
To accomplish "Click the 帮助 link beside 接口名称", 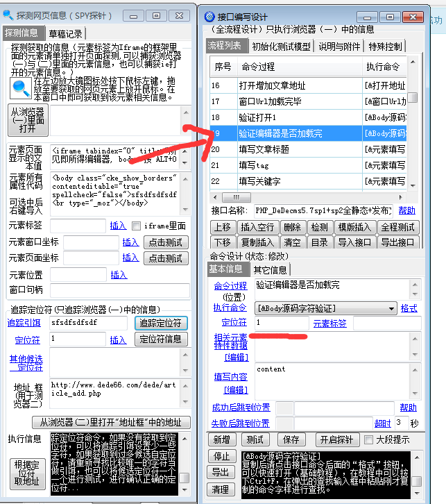I will click(x=407, y=210).
